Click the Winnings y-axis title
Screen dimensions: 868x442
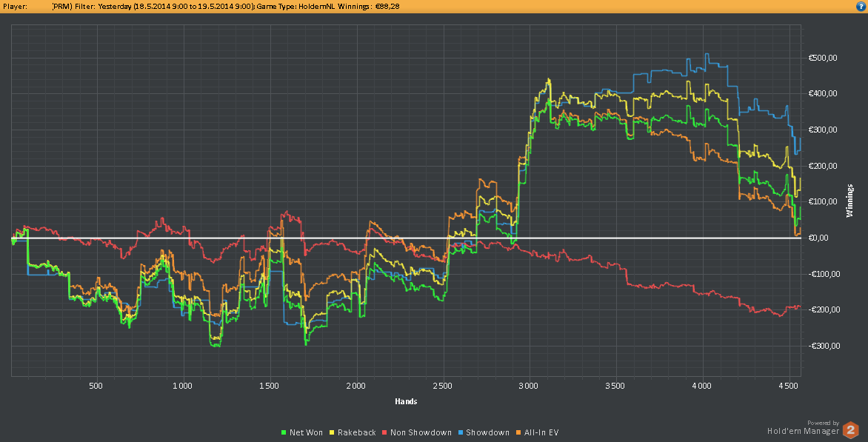coord(849,201)
